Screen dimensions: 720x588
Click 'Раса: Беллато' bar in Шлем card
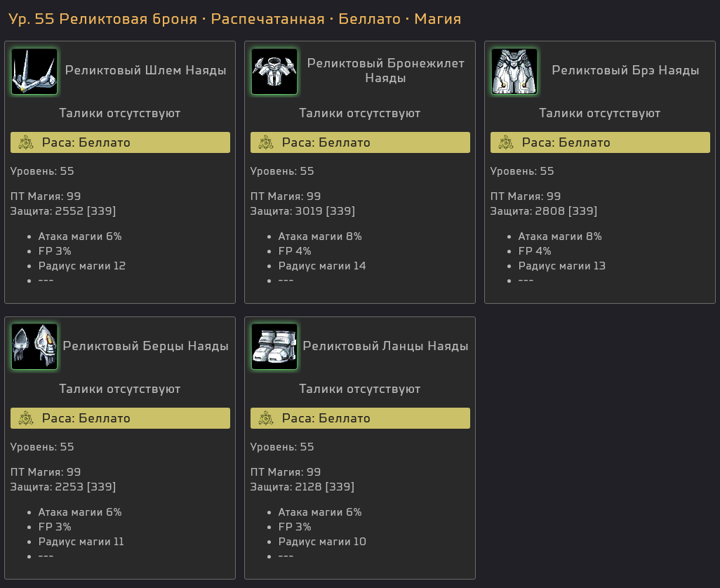[120, 142]
